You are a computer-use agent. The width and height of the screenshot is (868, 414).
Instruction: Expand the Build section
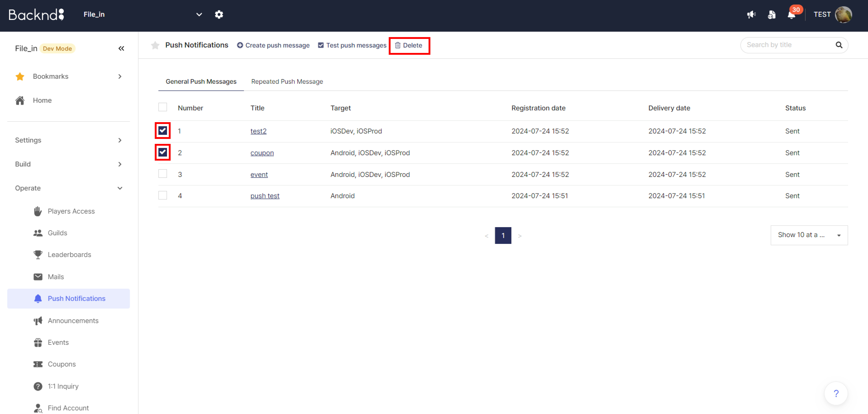point(68,164)
